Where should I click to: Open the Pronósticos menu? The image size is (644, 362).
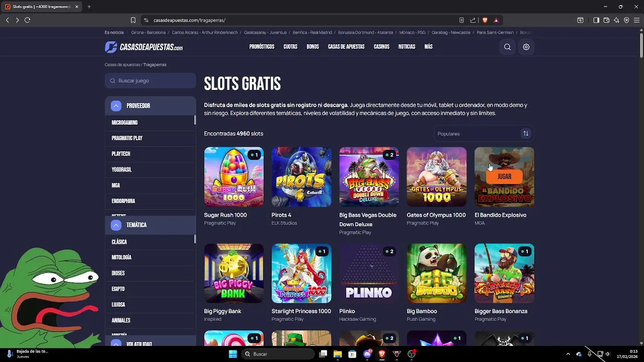tap(262, 47)
